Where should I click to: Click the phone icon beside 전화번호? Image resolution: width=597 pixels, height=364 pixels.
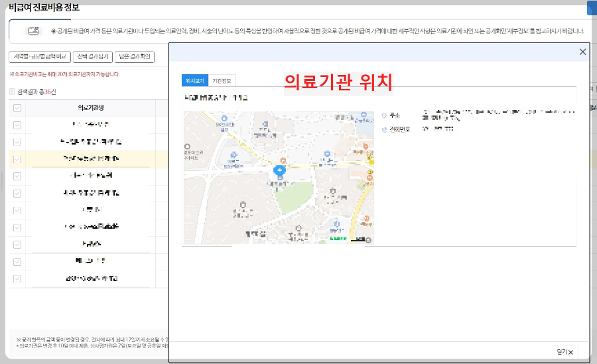pos(384,130)
